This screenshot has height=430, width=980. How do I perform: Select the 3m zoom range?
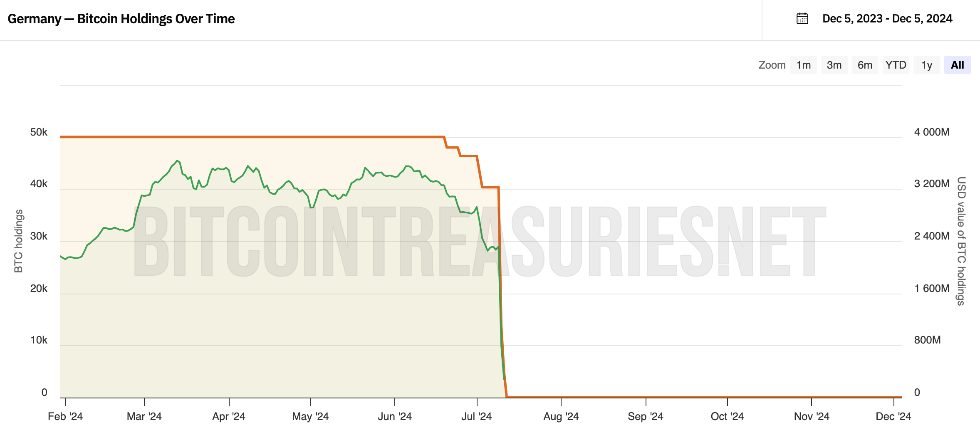[834, 65]
